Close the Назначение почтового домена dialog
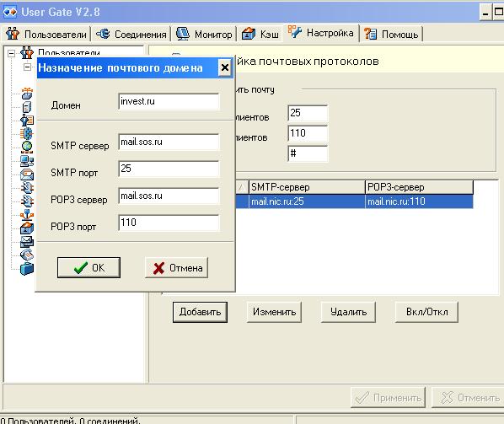 click(x=225, y=67)
